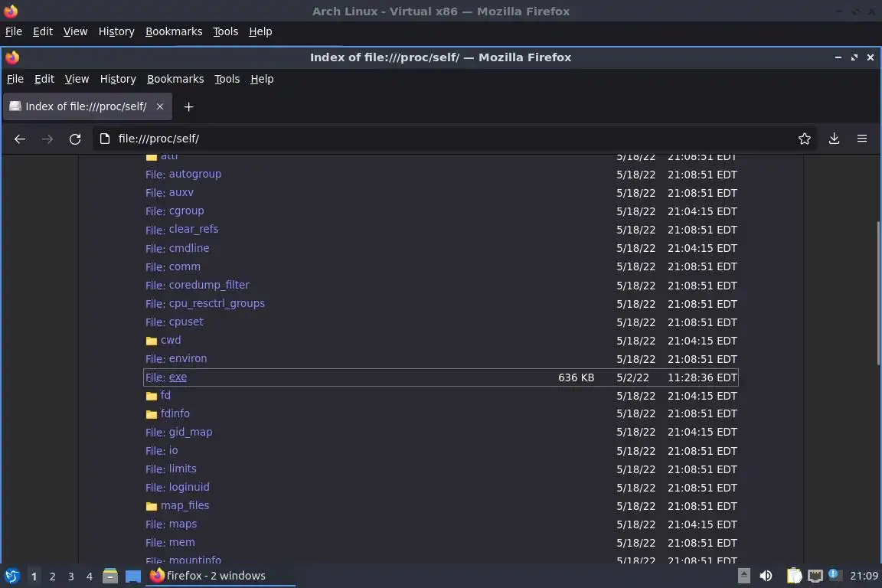Open inner window View menu
882x588 pixels.
click(x=77, y=80)
